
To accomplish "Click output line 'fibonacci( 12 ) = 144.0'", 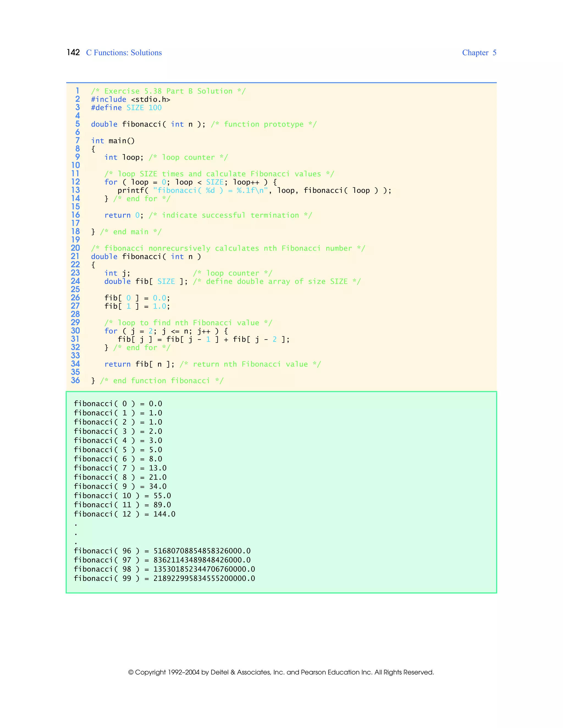I will pyautogui.click(x=125, y=514).
